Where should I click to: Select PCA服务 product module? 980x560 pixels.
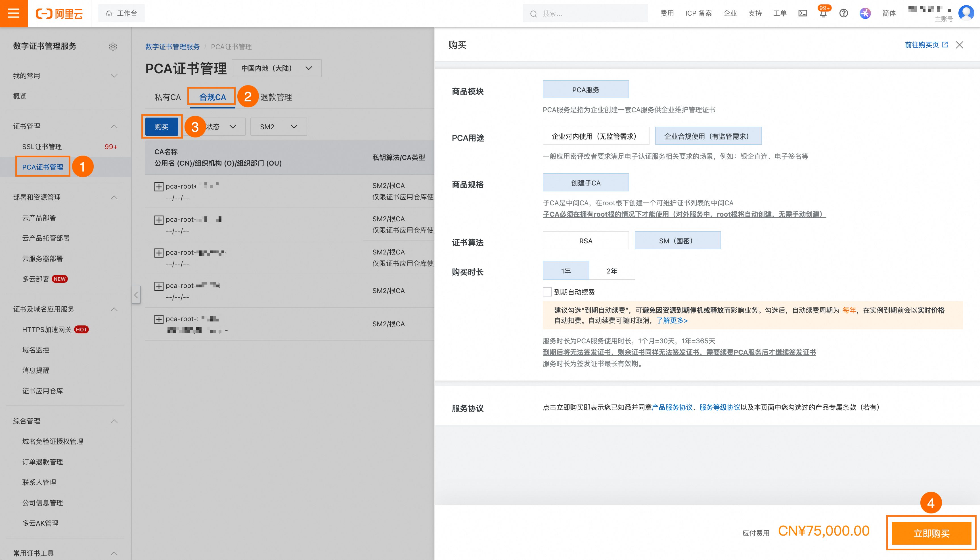[x=586, y=90]
